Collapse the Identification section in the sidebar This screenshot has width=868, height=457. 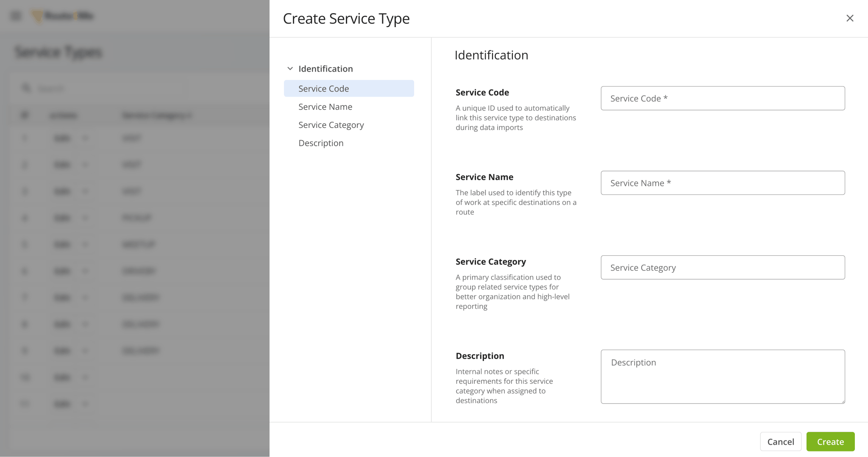click(x=290, y=68)
